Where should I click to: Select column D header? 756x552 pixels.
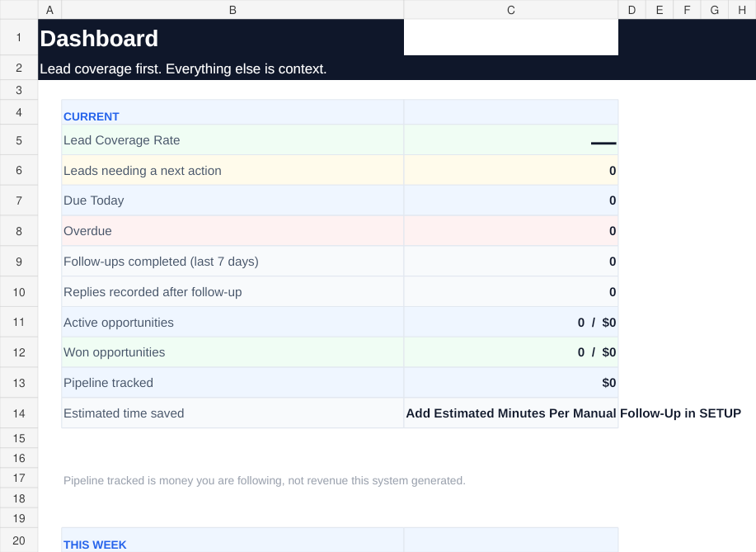click(632, 10)
